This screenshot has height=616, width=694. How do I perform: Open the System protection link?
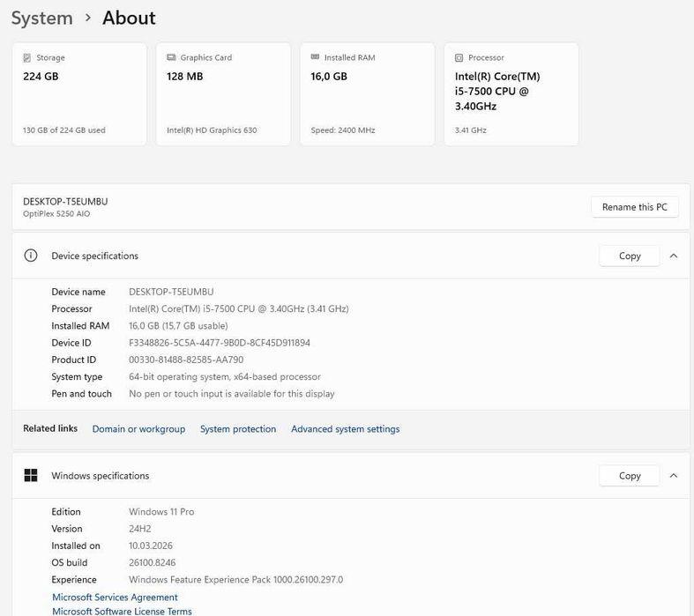tap(238, 429)
